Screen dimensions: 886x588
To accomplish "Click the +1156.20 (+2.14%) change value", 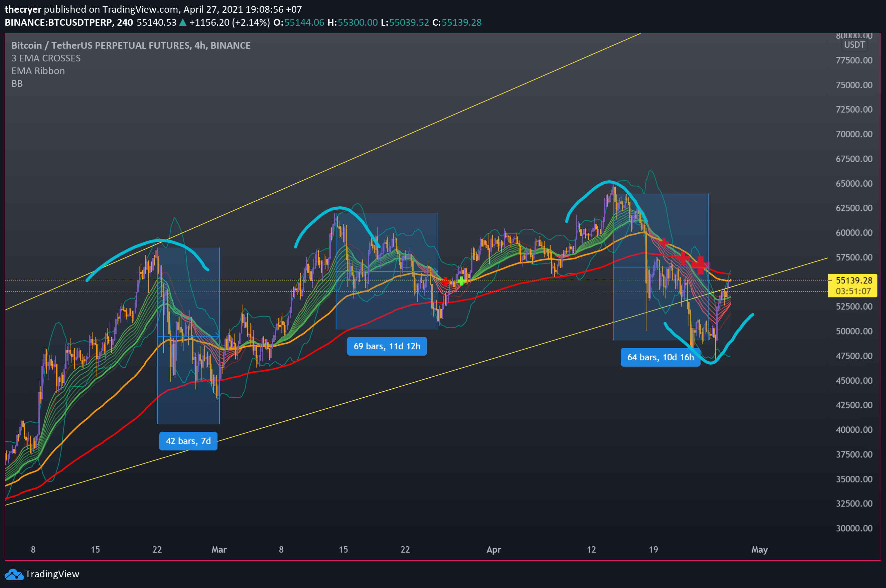I will pos(230,22).
